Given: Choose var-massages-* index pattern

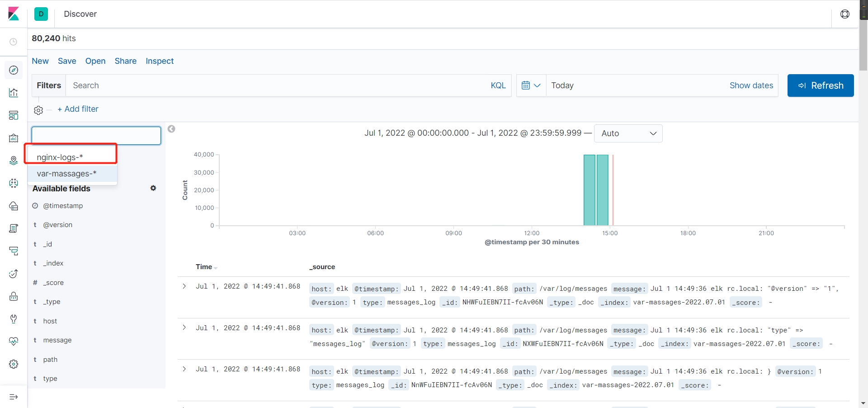Looking at the screenshot, I should [x=67, y=174].
